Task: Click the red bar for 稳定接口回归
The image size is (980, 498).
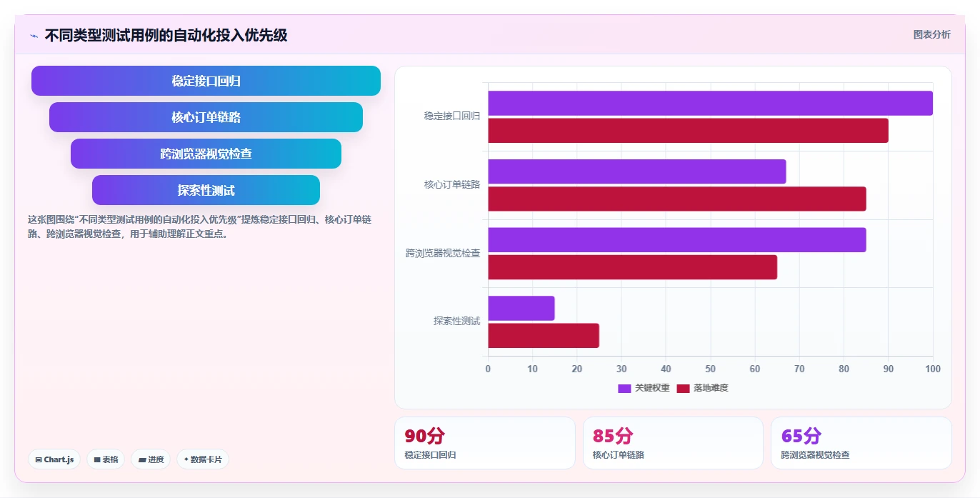Action: tap(688, 131)
